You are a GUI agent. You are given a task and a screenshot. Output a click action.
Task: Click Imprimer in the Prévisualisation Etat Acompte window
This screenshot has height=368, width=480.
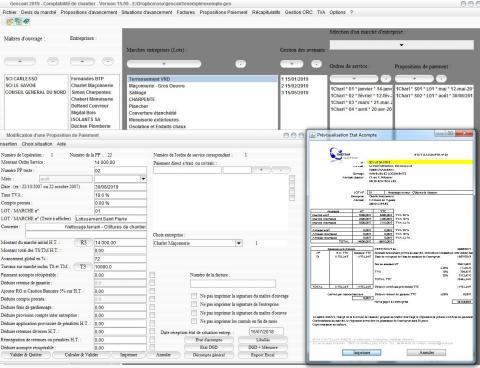(362, 352)
